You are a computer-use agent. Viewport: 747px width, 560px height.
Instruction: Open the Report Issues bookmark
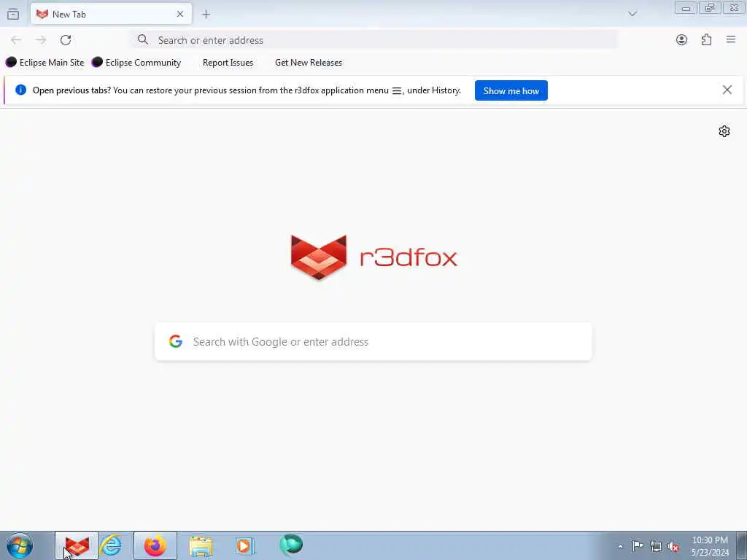click(x=228, y=63)
